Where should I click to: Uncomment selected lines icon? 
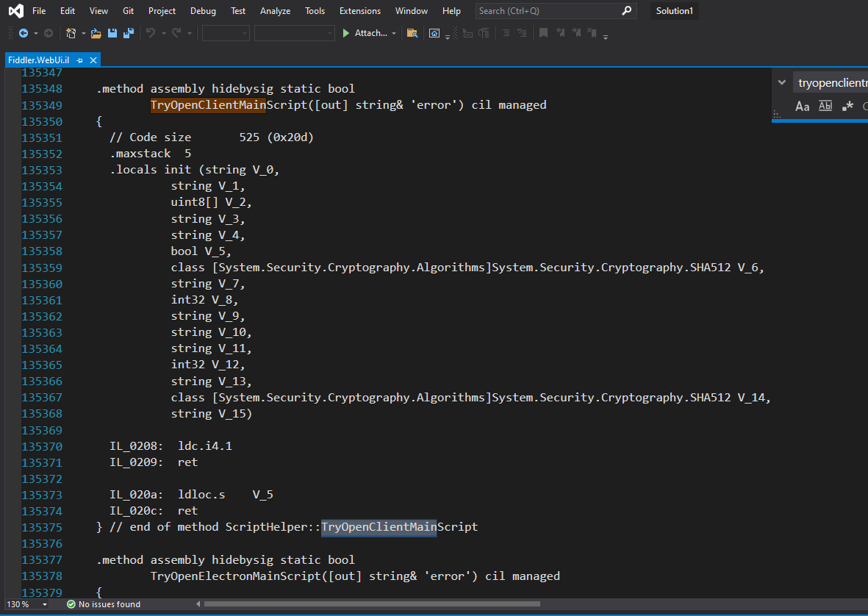click(522, 33)
